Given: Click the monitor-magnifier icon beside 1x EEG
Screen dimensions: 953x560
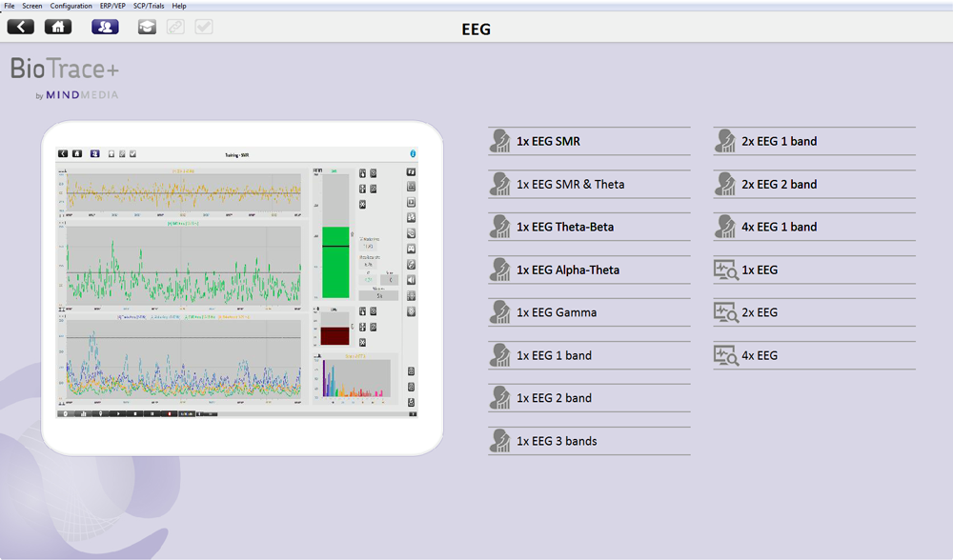Looking at the screenshot, I should pos(725,270).
